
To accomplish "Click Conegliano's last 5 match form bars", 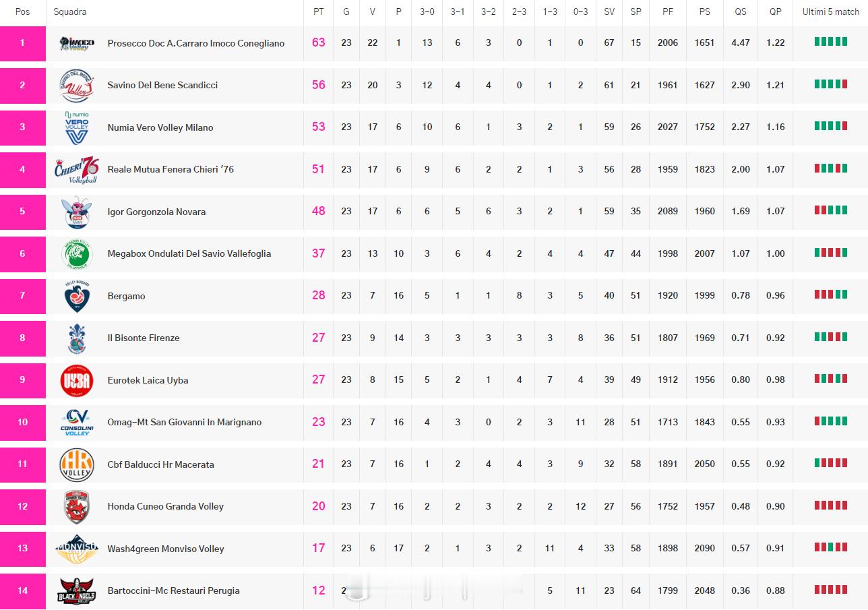I will 831,42.
